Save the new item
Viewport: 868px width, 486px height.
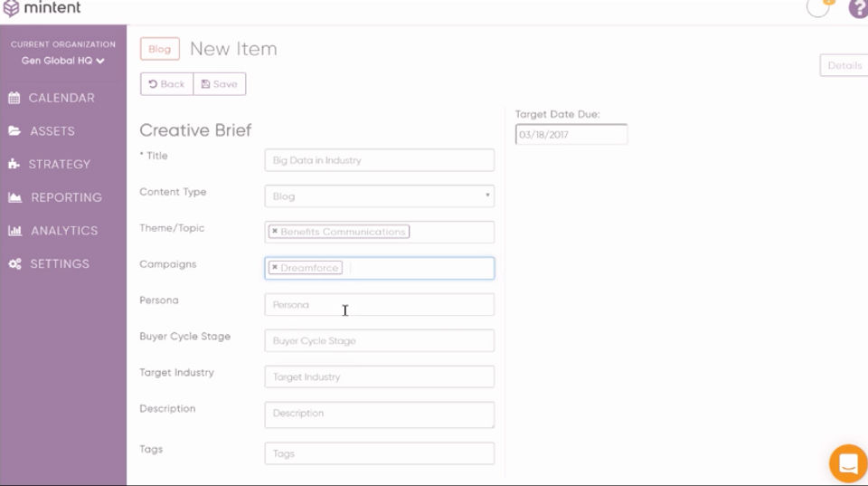[220, 84]
